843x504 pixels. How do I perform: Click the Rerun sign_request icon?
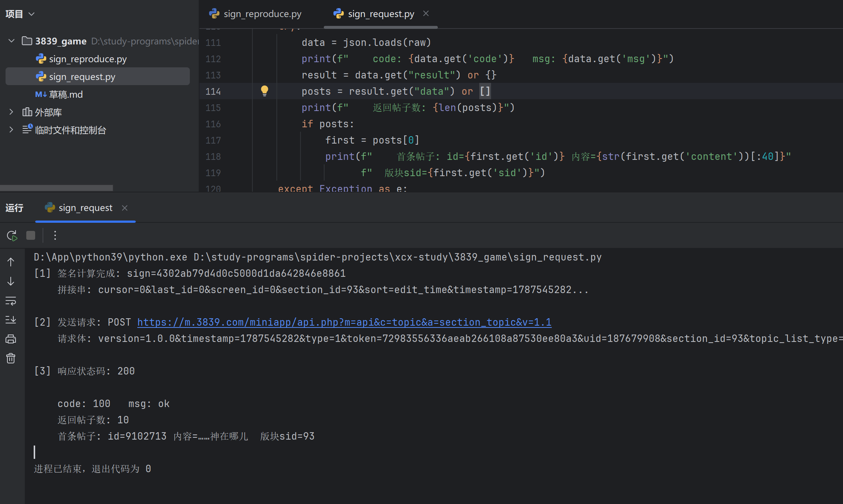12,235
